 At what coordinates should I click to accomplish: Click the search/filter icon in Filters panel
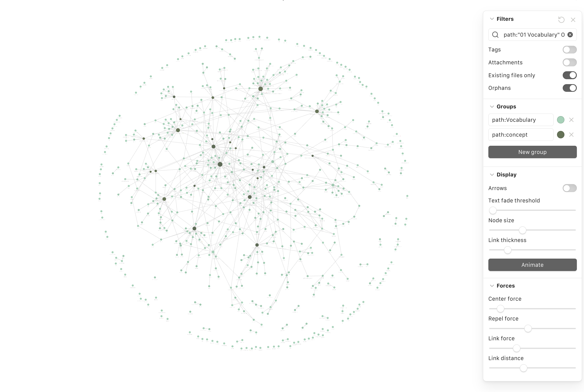(x=495, y=35)
